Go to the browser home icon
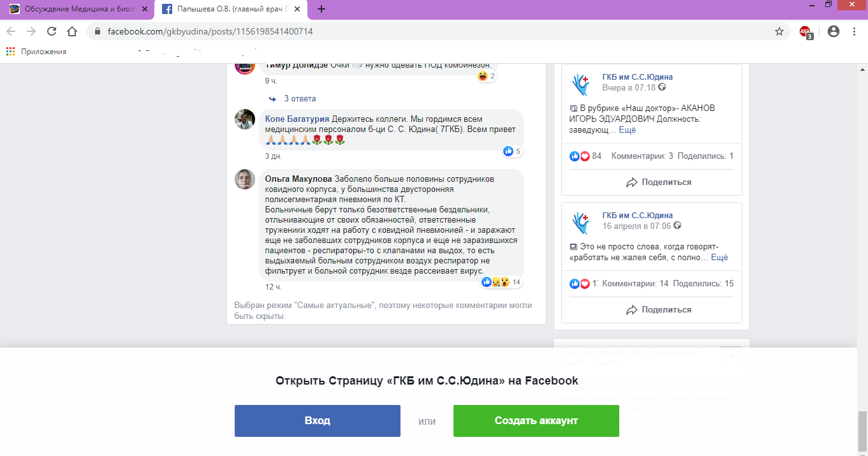The width and height of the screenshot is (868, 456). [72, 31]
